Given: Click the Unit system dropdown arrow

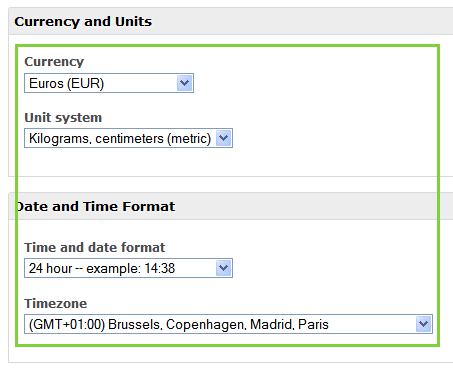Looking at the screenshot, I should point(224,138).
